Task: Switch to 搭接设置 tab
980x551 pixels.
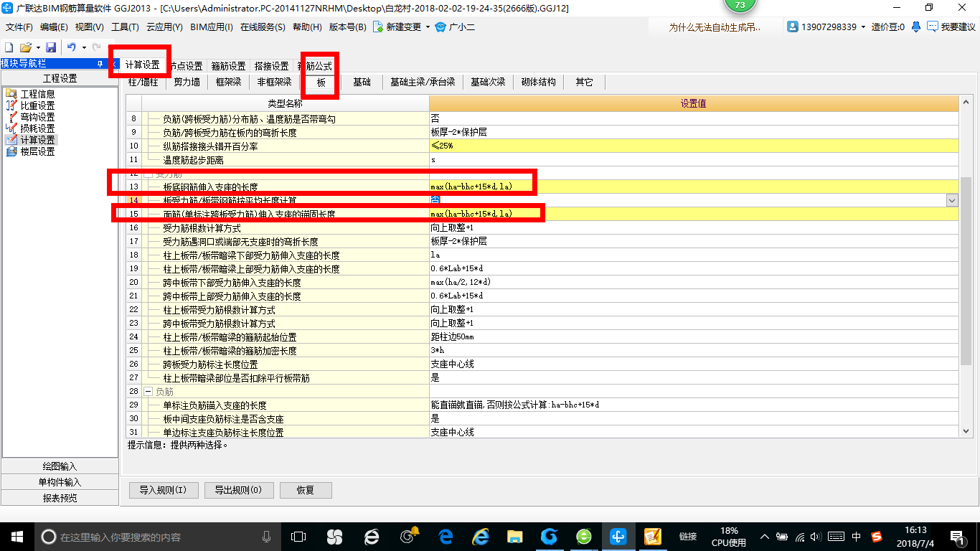Action: (x=271, y=66)
